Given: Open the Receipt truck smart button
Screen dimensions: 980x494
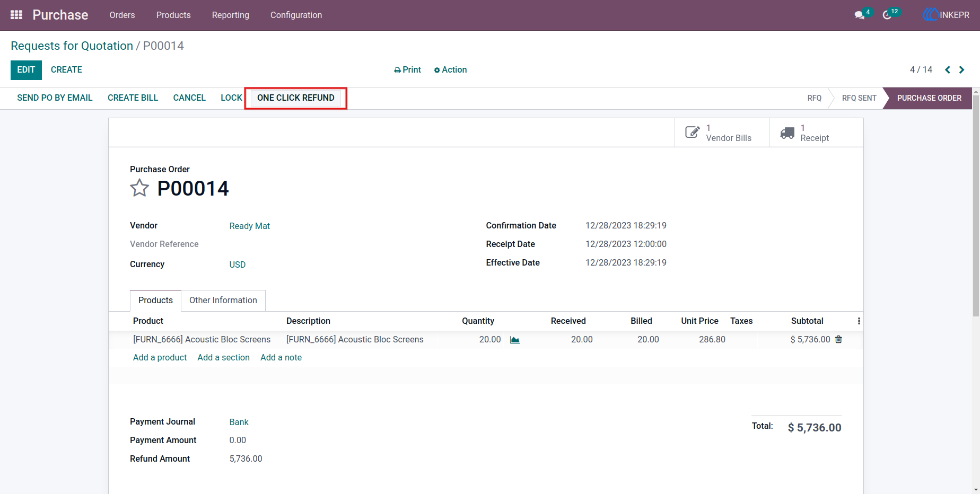Looking at the screenshot, I should point(816,133).
